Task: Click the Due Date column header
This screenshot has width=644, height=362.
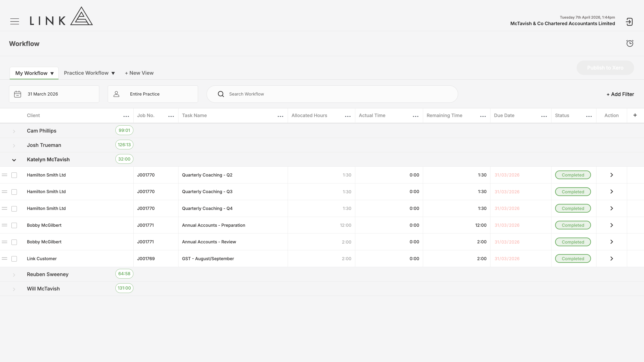Action: [x=504, y=115]
